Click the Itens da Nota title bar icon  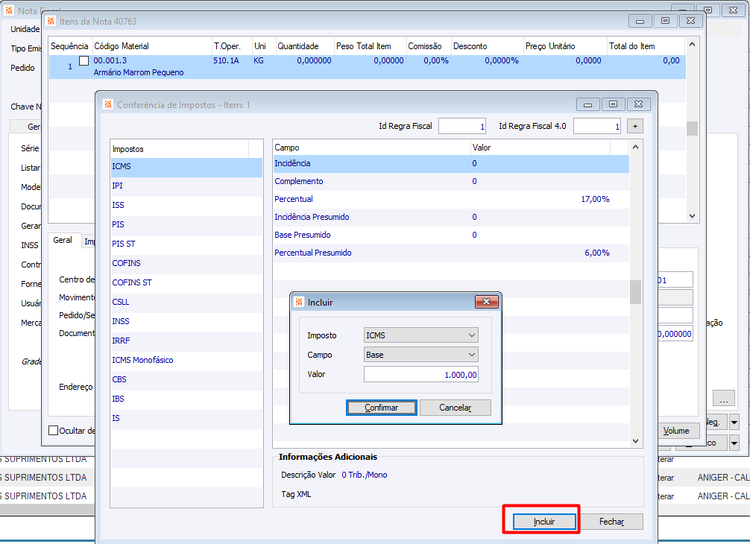[x=51, y=21]
